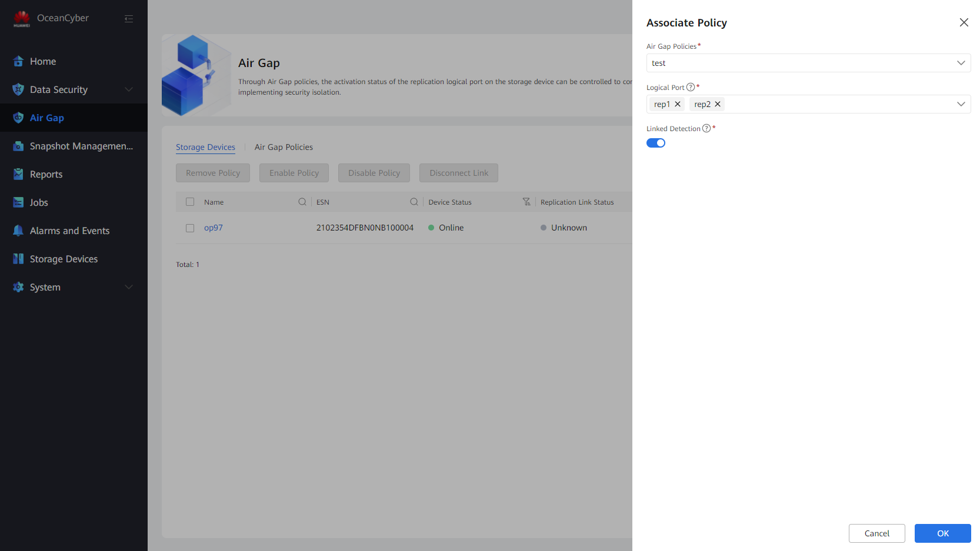Viewport: 980px width, 551px height.
Task: Open Alarms and Events bell icon
Action: (x=18, y=231)
